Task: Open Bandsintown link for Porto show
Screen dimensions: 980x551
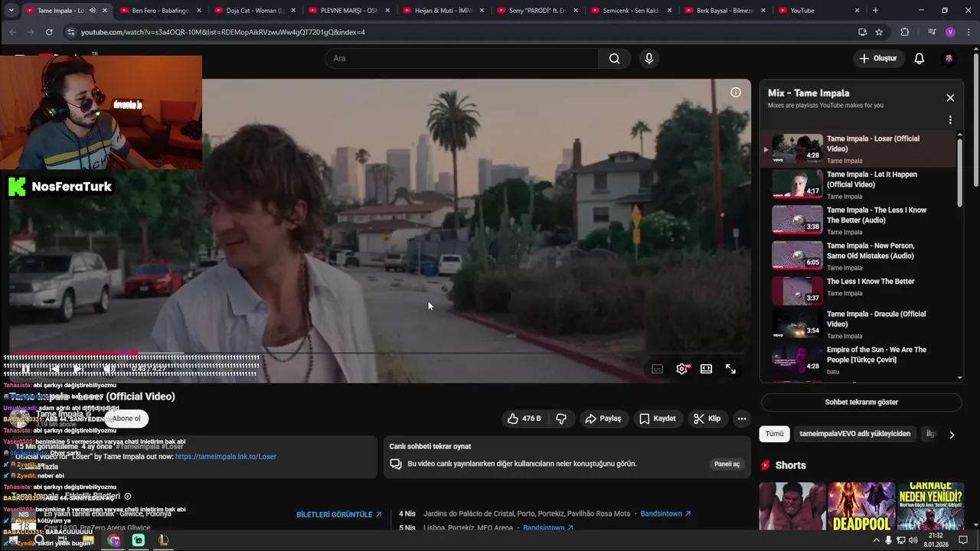Action: pyautogui.click(x=666, y=514)
